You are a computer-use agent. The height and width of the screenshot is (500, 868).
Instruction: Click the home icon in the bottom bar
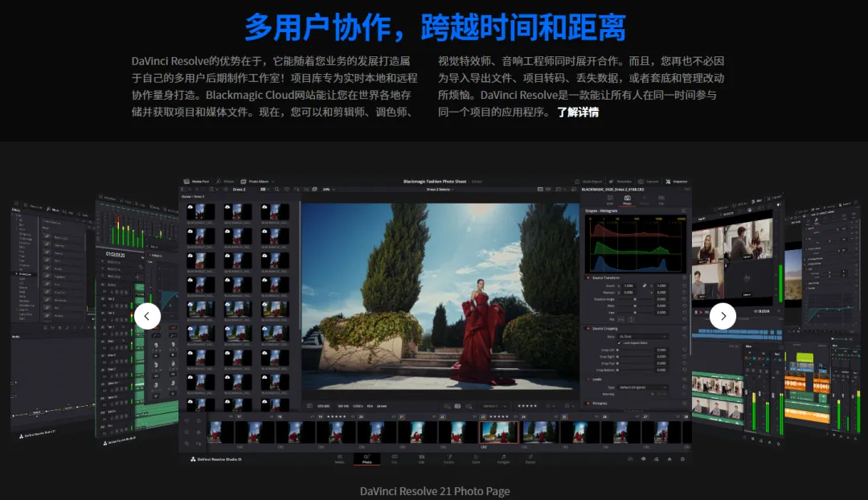coord(669,459)
